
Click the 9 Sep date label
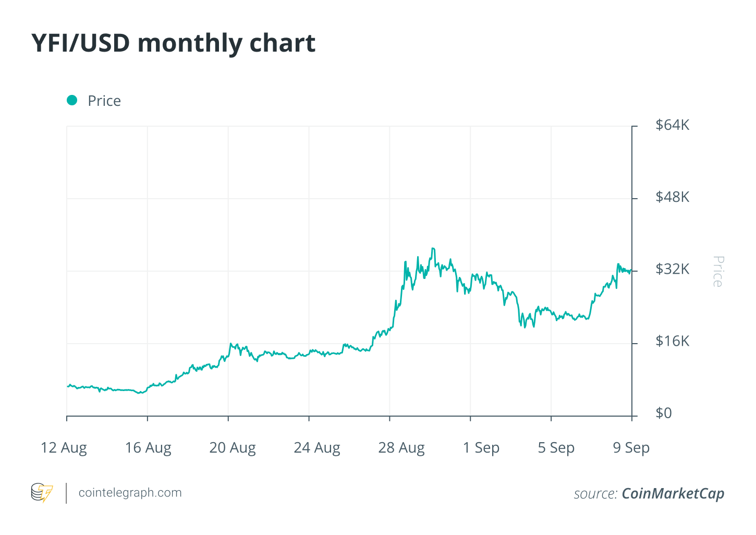[x=631, y=448]
